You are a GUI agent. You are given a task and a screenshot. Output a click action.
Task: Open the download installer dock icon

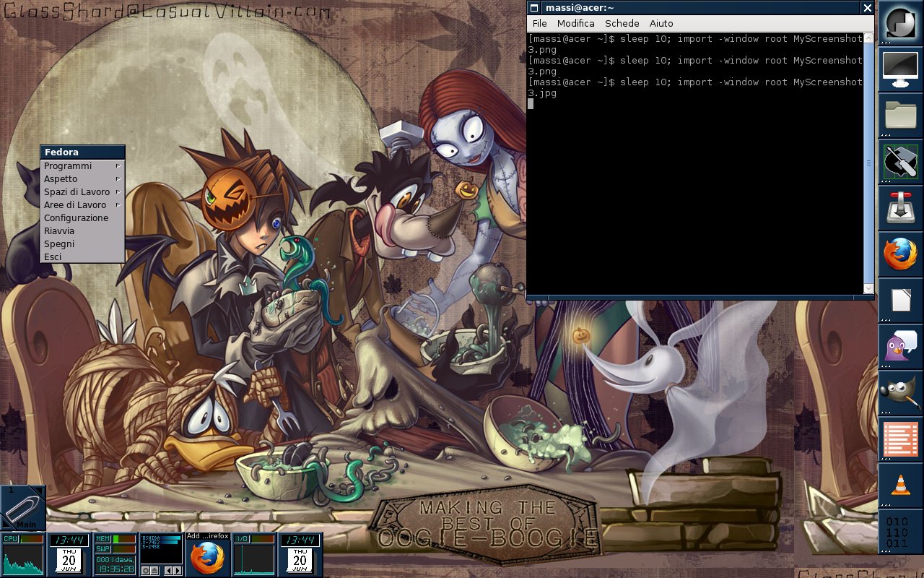click(x=900, y=208)
